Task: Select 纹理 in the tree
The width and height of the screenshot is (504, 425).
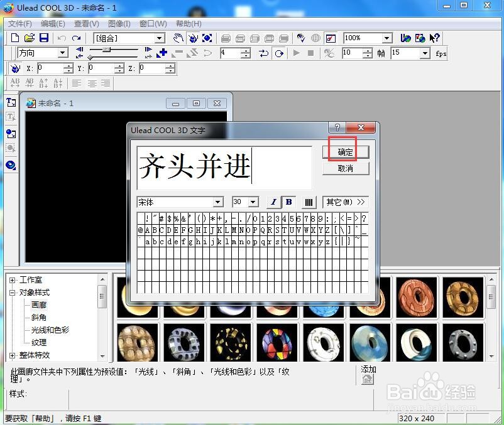Action: [39, 343]
